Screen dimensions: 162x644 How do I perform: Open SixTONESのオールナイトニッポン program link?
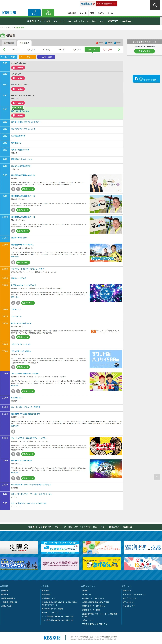[x=31, y=485]
